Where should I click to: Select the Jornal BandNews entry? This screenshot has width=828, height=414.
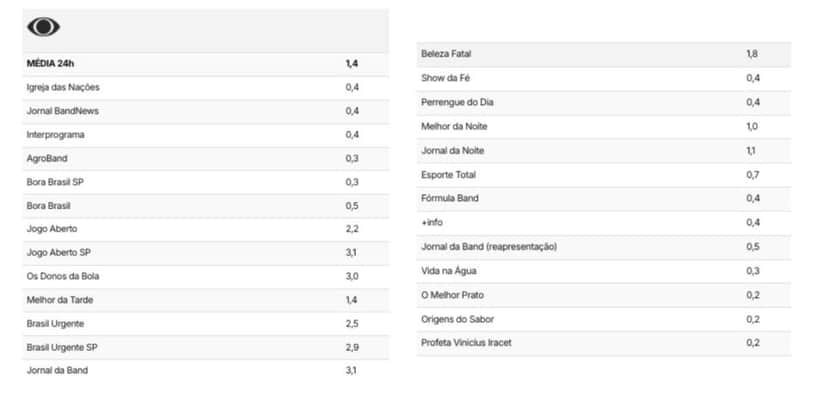(205, 111)
